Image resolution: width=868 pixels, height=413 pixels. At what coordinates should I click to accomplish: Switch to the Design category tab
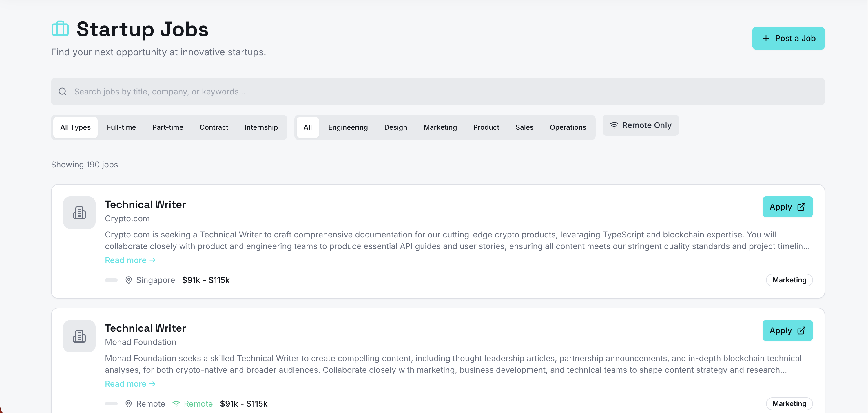coord(395,127)
